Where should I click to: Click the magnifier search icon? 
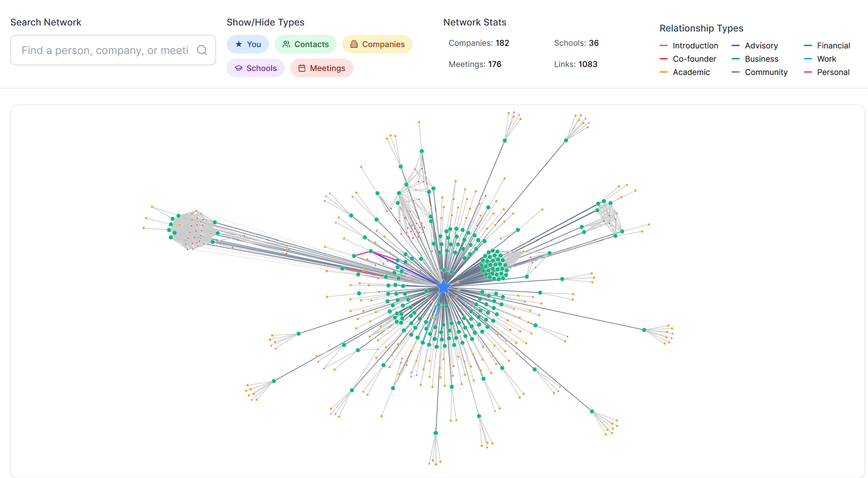point(202,50)
